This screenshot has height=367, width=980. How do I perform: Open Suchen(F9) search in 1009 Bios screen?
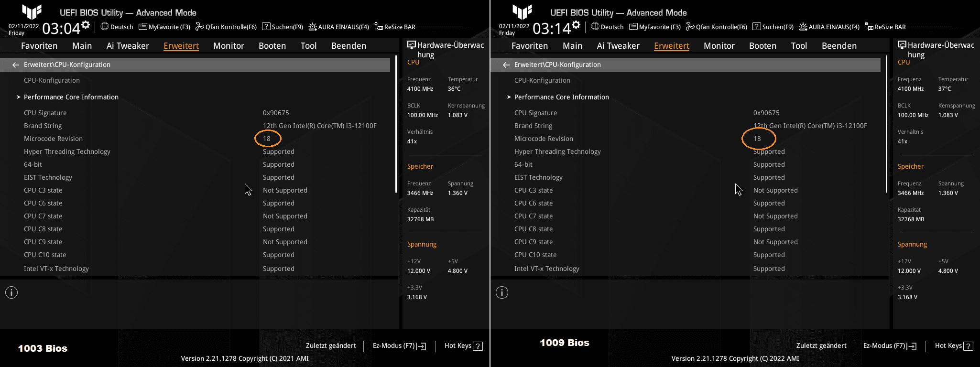click(x=773, y=27)
